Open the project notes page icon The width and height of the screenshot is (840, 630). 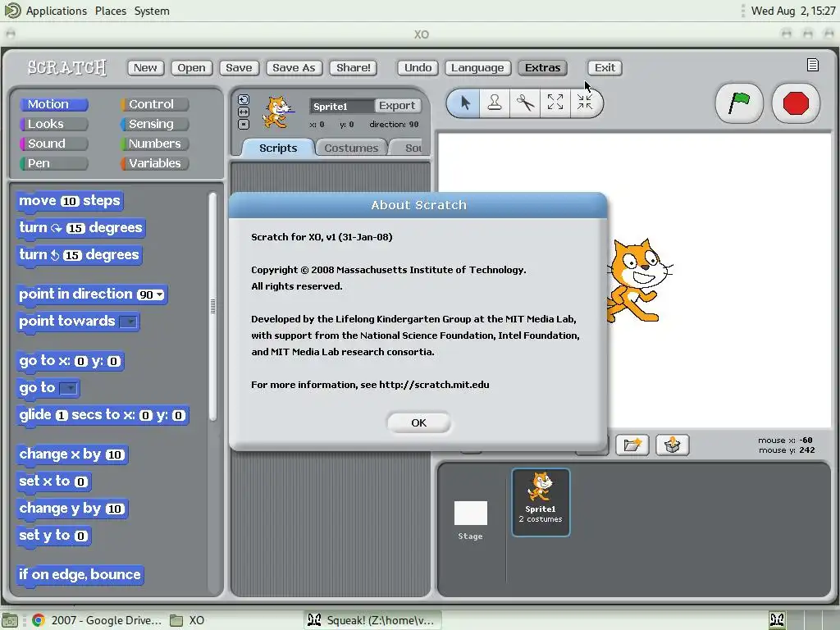813,65
